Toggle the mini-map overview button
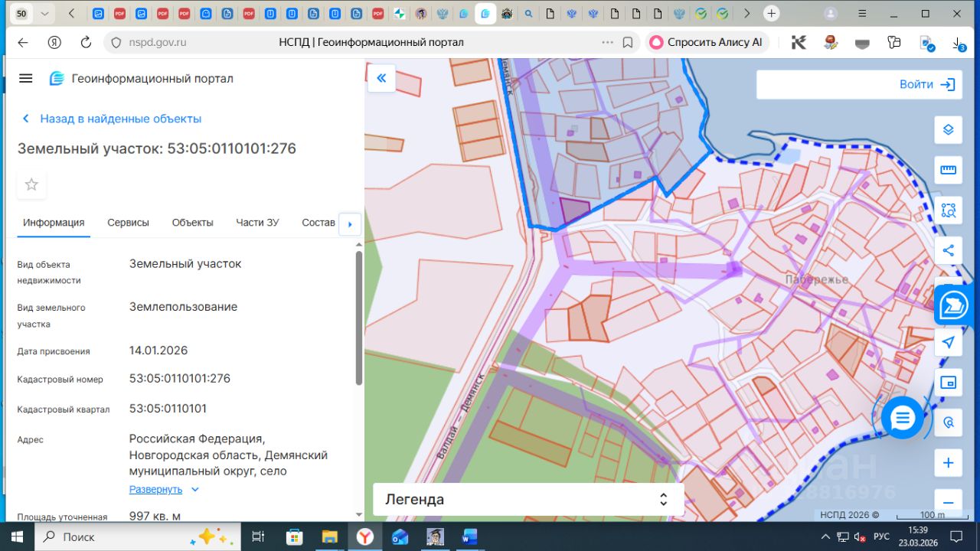 948,382
